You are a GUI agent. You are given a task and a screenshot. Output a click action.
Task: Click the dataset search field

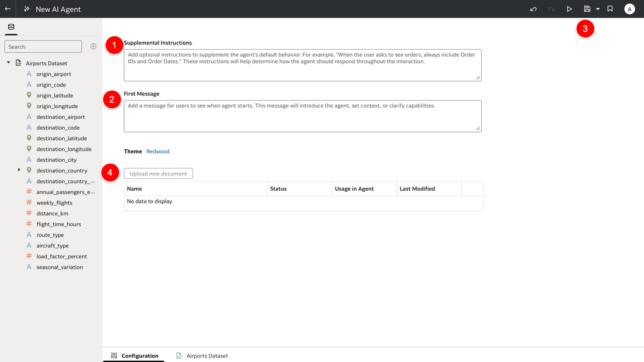pyautogui.click(x=43, y=46)
